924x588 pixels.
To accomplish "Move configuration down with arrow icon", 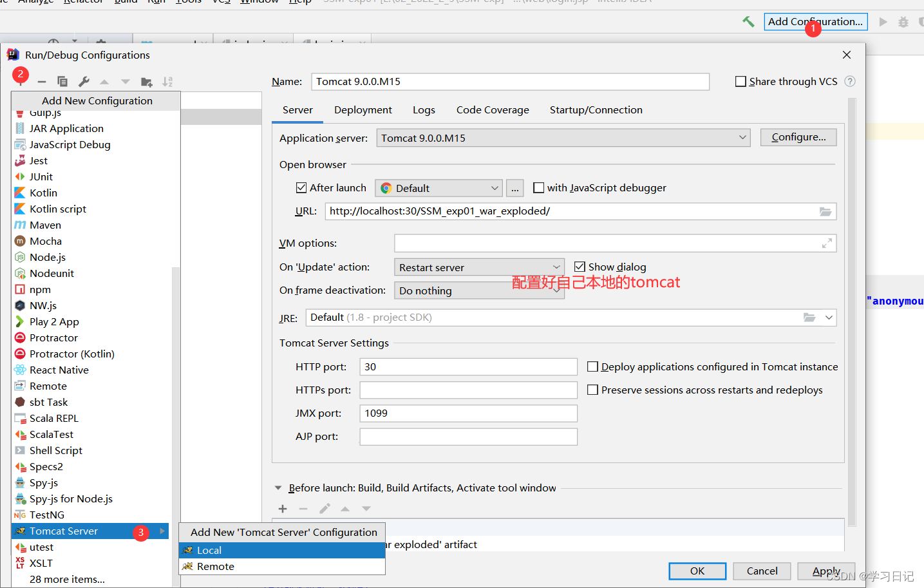I will 126,82.
